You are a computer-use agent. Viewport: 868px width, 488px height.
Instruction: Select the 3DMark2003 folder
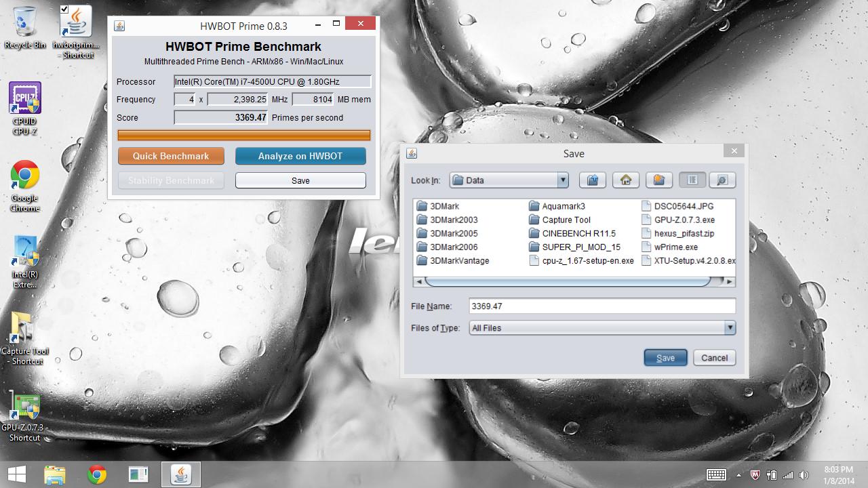click(448, 220)
